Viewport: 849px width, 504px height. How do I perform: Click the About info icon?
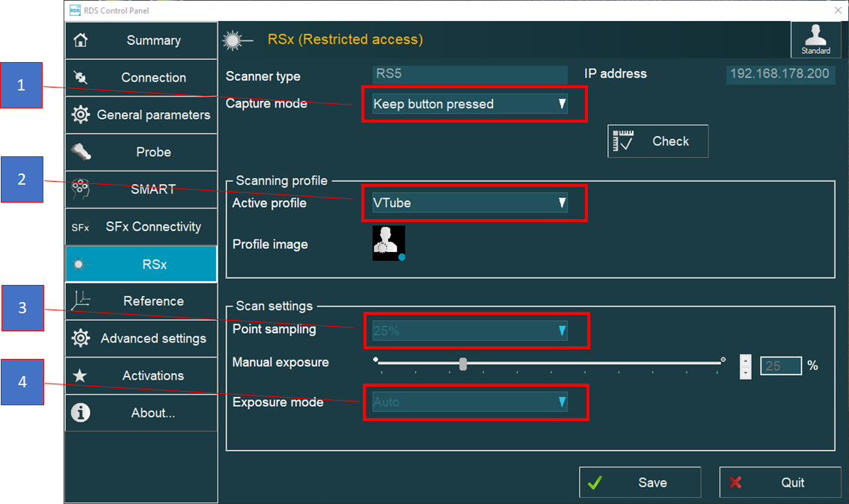(81, 413)
